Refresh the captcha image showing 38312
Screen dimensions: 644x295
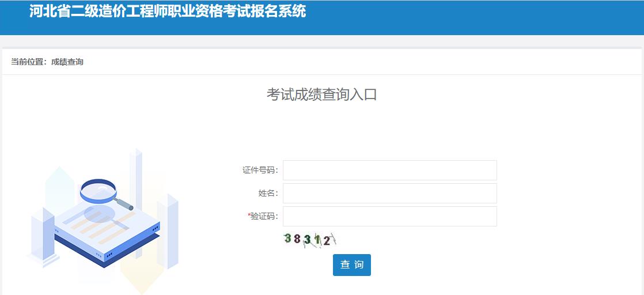point(309,239)
